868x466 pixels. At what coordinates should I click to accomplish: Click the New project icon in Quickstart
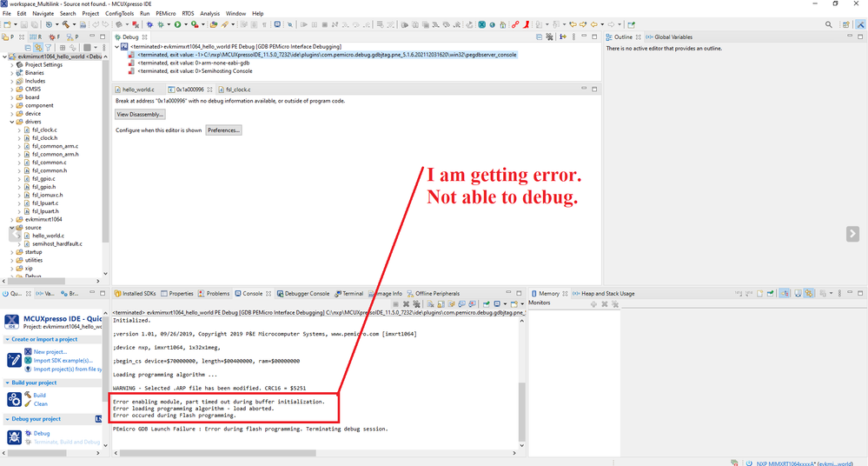click(x=28, y=352)
